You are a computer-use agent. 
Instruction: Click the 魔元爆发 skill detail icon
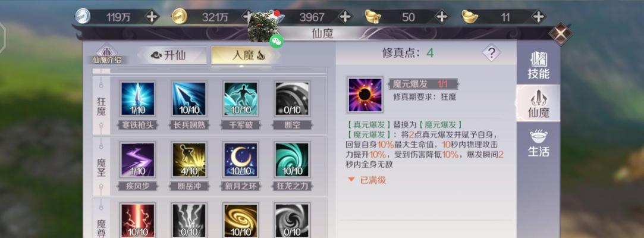click(x=365, y=95)
